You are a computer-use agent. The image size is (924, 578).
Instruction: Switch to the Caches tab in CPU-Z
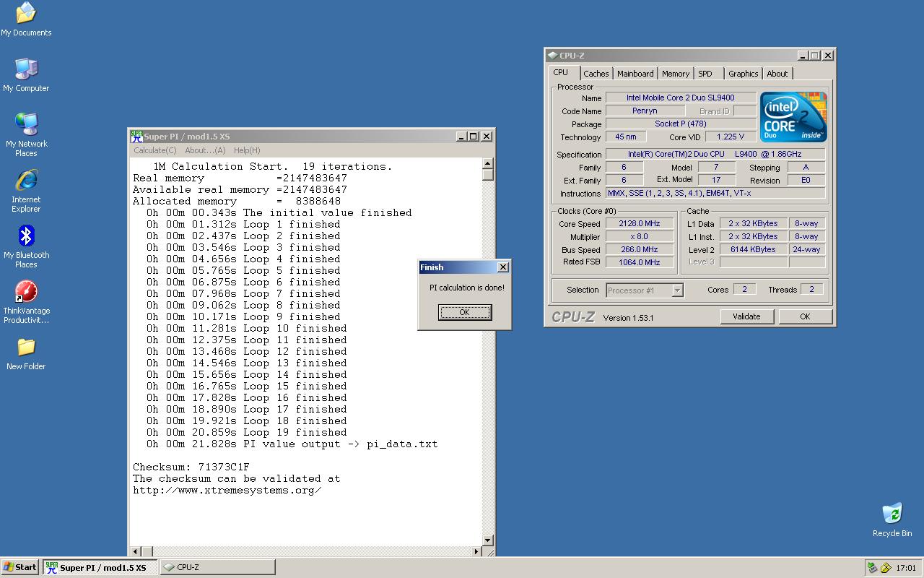596,74
